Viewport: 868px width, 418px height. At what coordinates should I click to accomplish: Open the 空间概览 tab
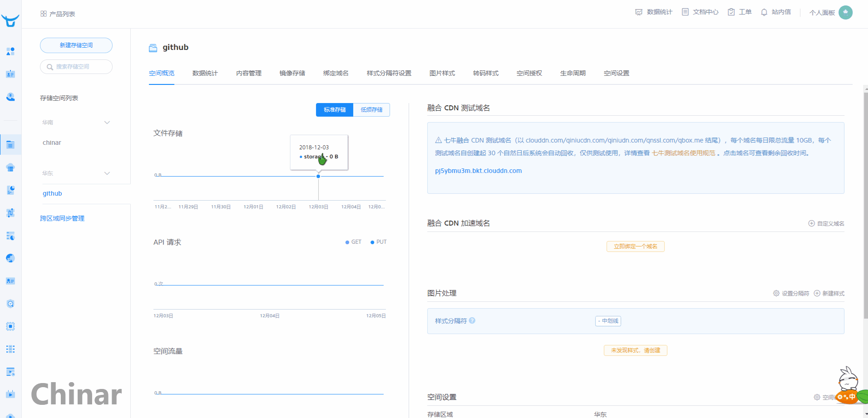[162, 73]
